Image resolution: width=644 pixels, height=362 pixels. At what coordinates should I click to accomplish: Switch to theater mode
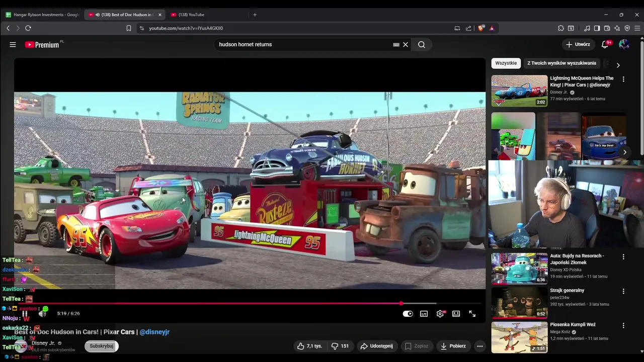(x=456, y=314)
